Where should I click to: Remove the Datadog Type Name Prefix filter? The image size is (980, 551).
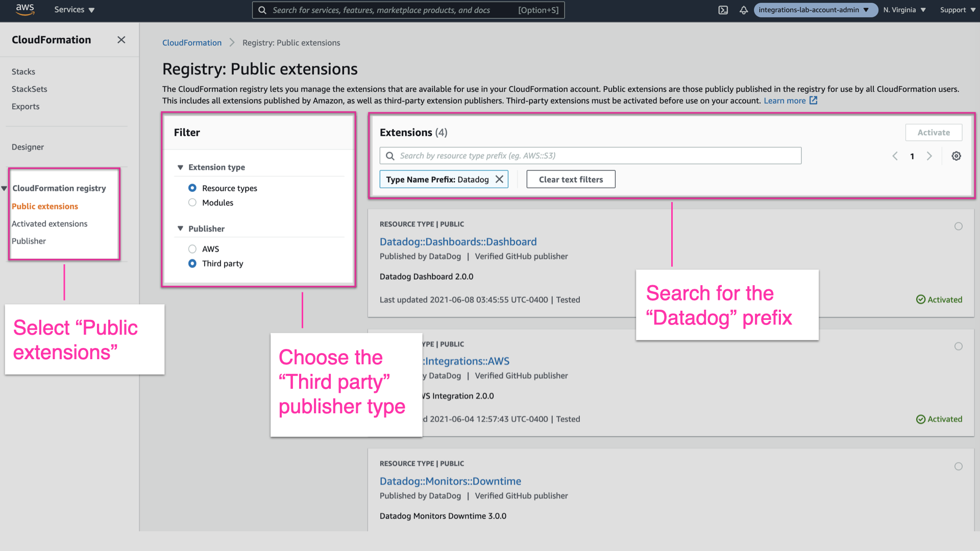(499, 179)
